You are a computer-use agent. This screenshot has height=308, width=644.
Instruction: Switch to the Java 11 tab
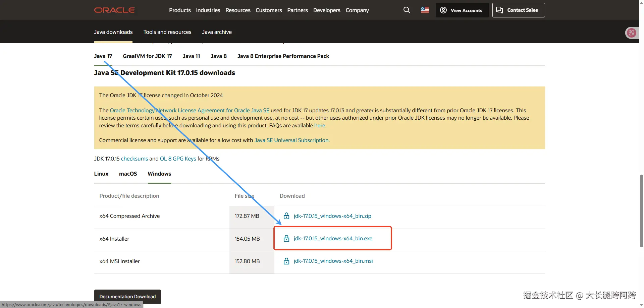(191, 56)
